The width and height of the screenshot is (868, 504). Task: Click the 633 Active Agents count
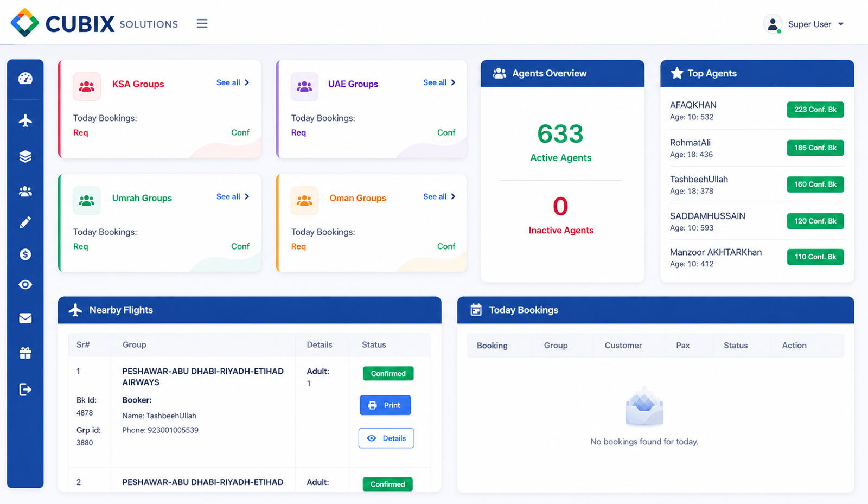pos(560,134)
